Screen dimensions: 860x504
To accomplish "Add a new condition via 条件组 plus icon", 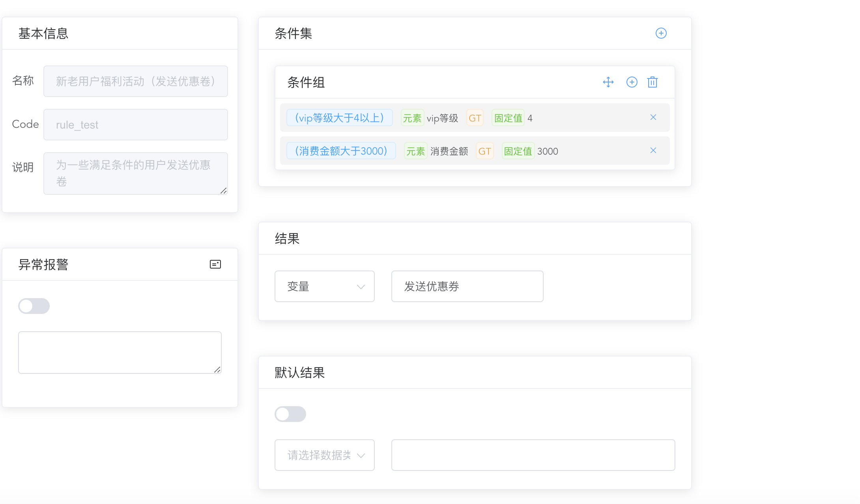I will pos(632,82).
